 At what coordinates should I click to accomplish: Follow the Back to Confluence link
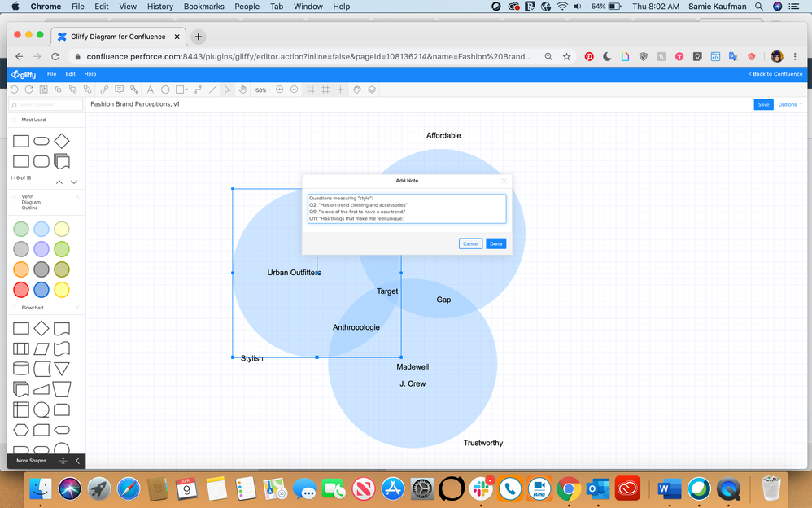point(775,74)
